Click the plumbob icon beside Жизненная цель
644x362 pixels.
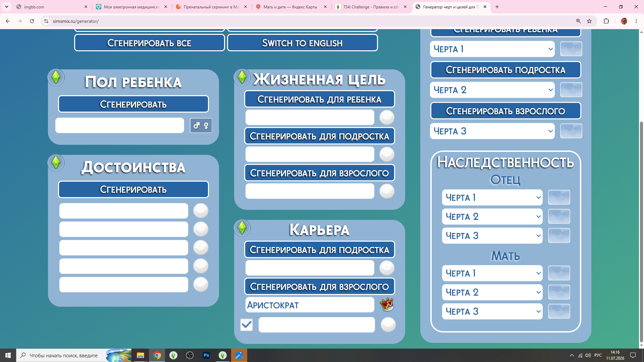(242, 77)
